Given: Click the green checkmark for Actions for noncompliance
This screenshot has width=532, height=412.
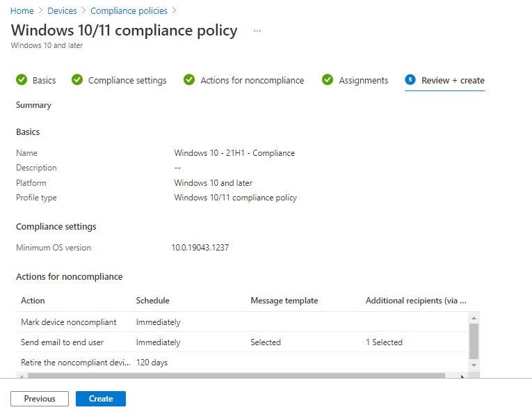Looking at the screenshot, I should [189, 80].
